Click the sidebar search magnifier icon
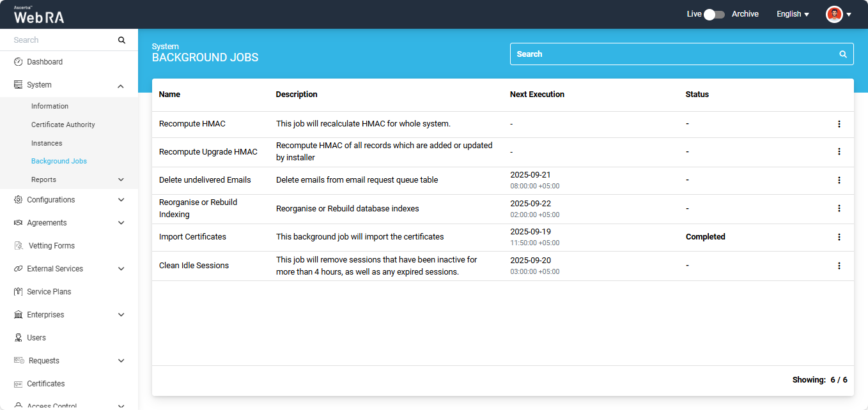 (x=121, y=40)
